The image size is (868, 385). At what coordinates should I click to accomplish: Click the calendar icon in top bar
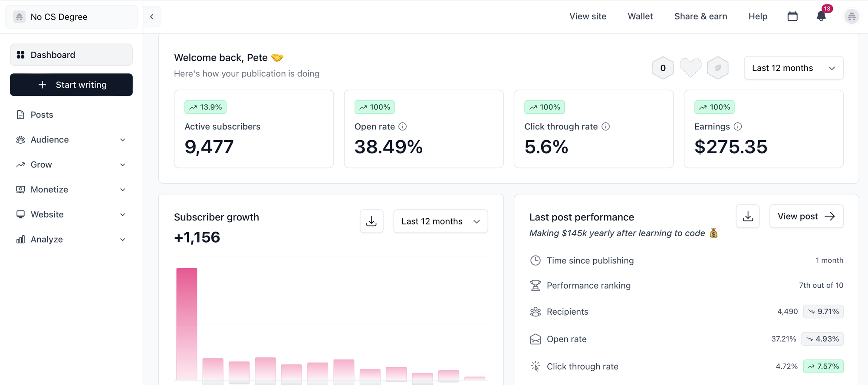tap(792, 16)
